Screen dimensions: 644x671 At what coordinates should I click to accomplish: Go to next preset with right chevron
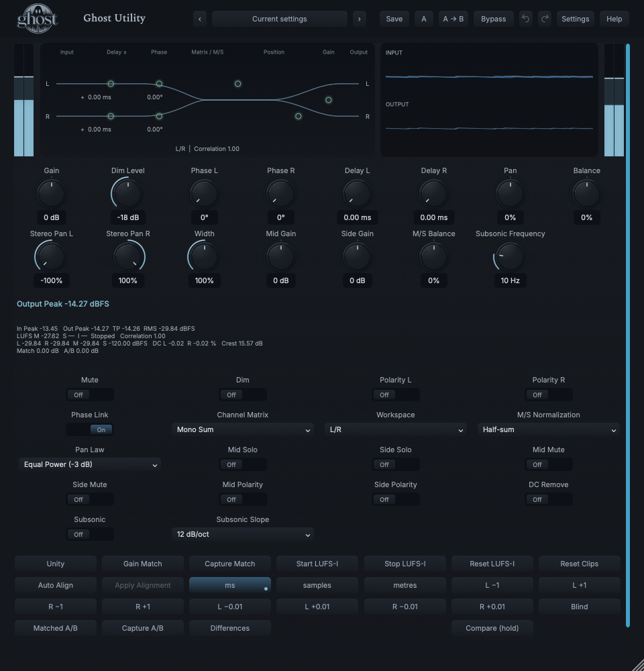(360, 19)
